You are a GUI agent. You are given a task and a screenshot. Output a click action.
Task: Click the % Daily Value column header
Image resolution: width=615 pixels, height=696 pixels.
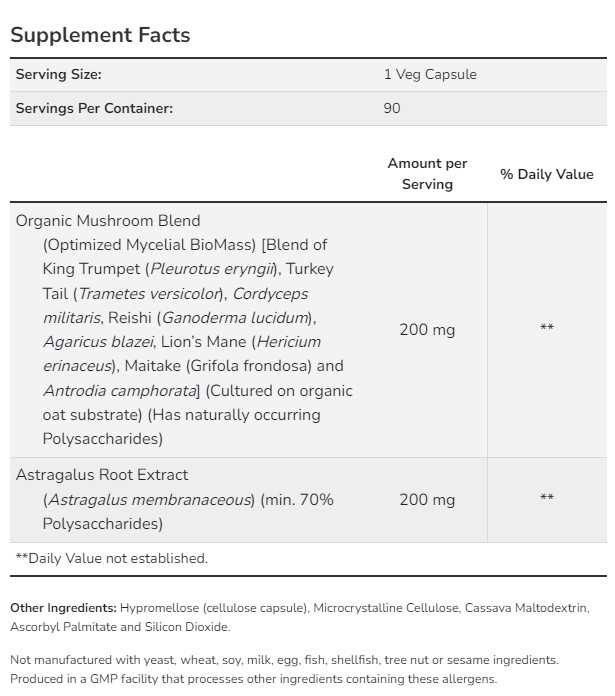pyautogui.click(x=547, y=174)
